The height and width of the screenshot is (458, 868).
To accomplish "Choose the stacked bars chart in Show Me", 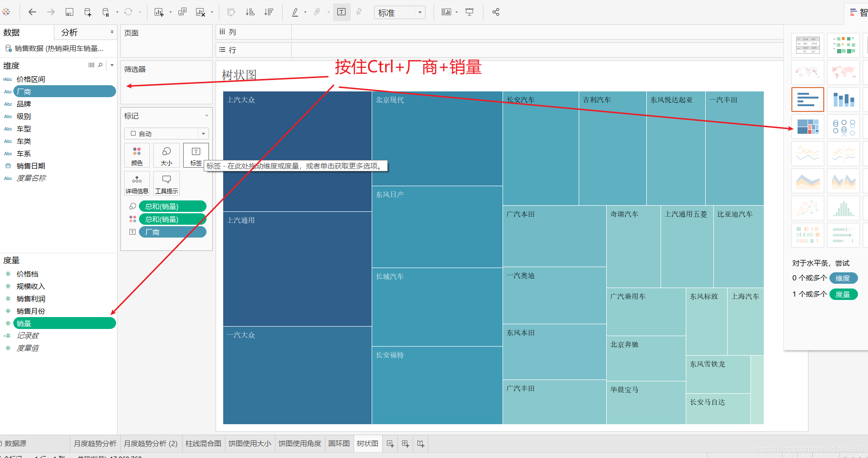I will coord(844,99).
